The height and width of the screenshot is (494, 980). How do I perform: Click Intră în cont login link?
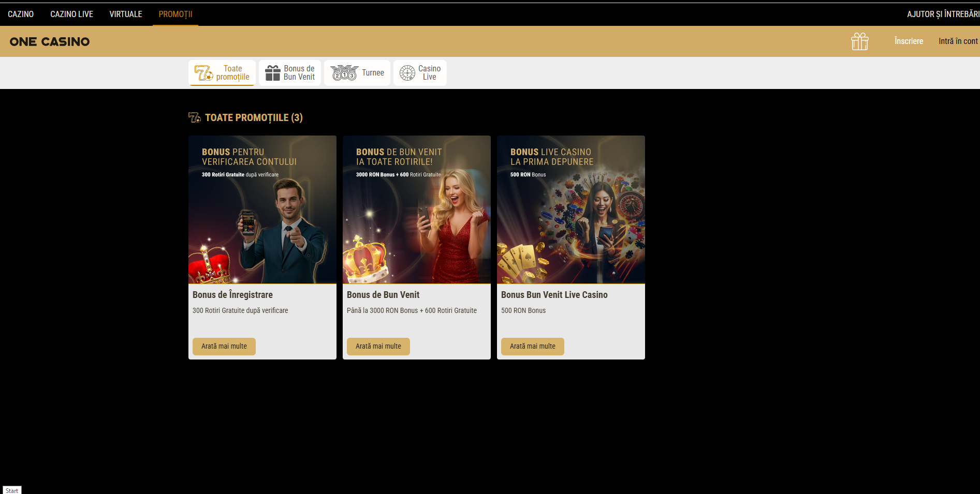pyautogui.click(x=958, y=41)
